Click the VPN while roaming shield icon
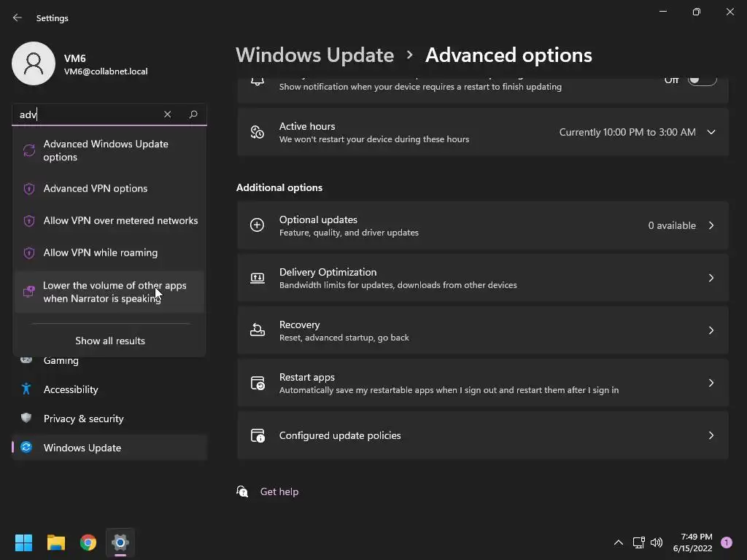 click(x=29, y=253)
